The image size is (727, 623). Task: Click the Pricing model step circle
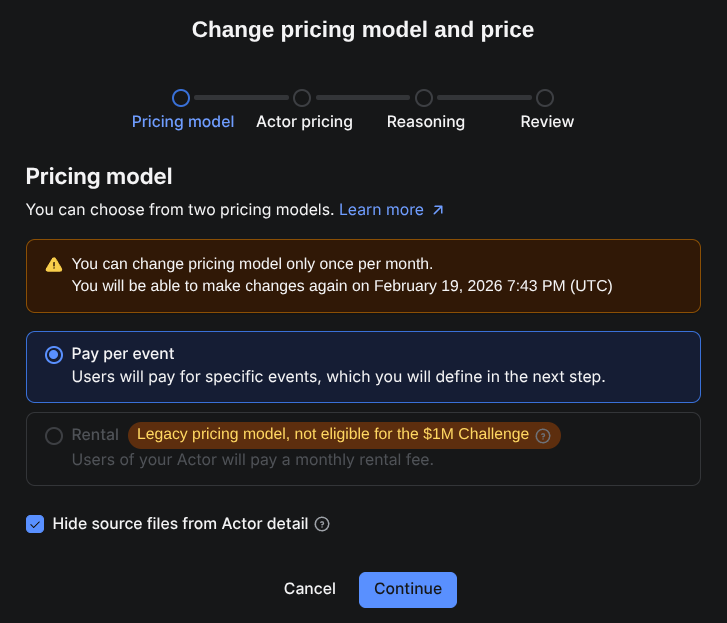(x=181, y=98)
